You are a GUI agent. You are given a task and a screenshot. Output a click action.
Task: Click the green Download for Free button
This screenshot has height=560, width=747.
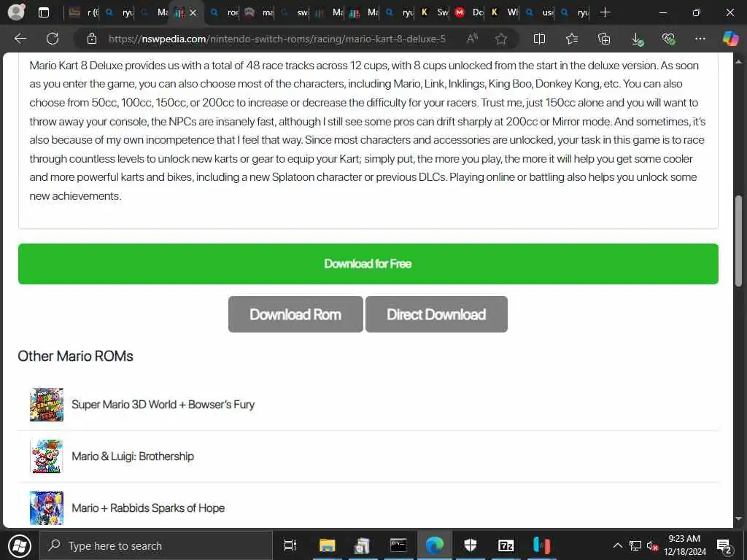[x=368, y=264]
